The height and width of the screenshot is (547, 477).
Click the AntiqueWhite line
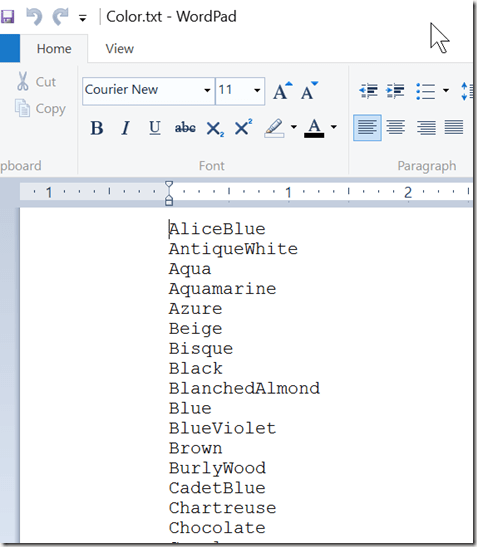pos(233,249)
